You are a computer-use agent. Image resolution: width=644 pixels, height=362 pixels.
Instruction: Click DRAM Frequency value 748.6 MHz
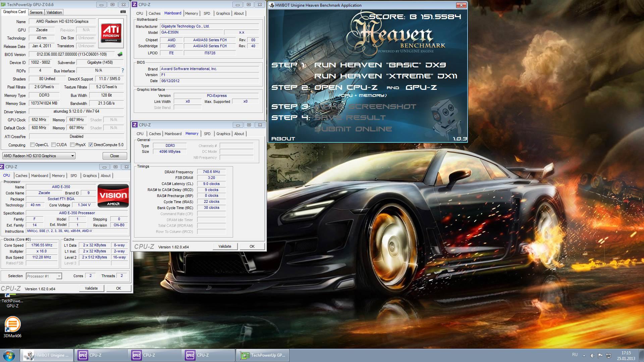211,172
